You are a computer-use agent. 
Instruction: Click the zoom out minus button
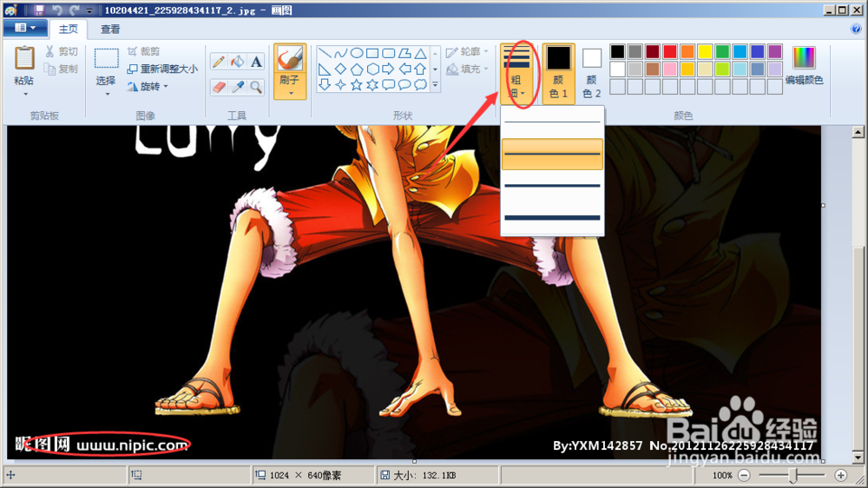744,475
